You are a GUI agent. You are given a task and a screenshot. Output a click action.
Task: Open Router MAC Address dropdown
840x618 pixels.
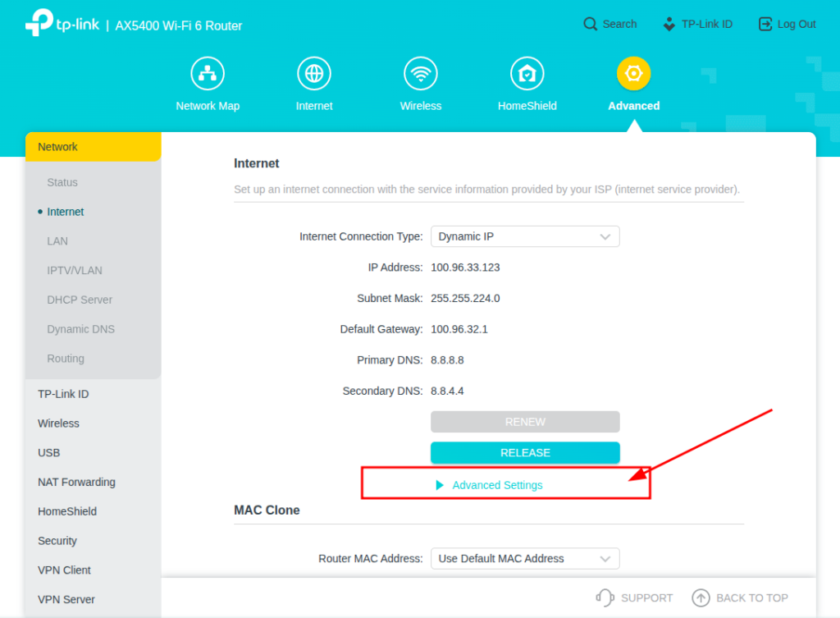pyautogui.click(x=525, y=558)
